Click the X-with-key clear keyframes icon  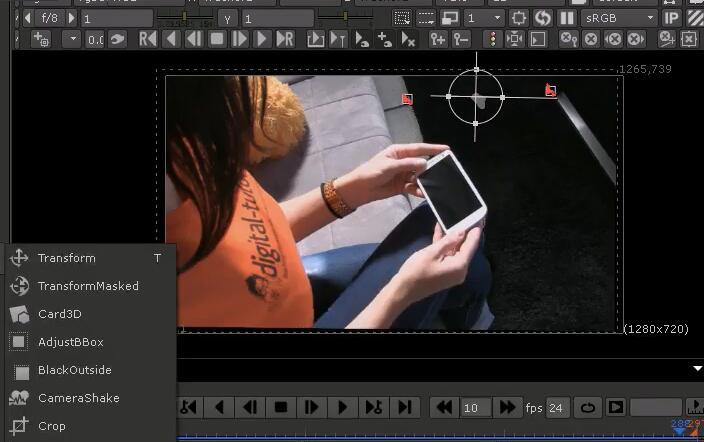[x=569, y=40]
